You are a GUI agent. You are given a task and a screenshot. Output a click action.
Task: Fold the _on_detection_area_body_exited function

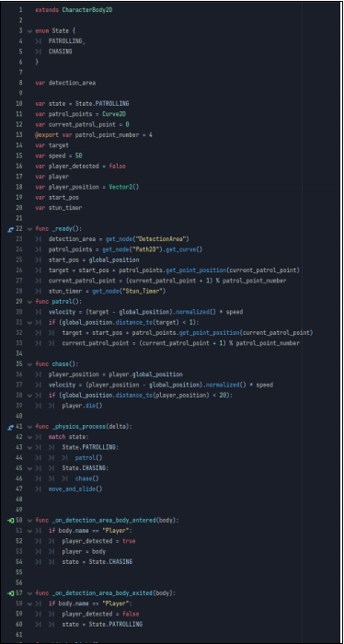pyautogui.click(x=29, y=593)
